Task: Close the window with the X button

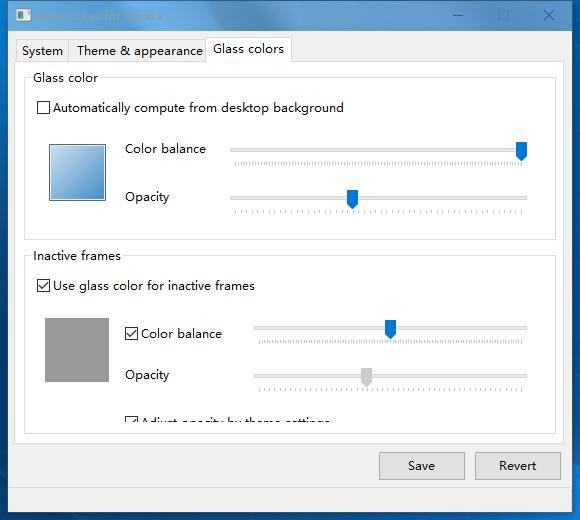Action: pos(549,16)
